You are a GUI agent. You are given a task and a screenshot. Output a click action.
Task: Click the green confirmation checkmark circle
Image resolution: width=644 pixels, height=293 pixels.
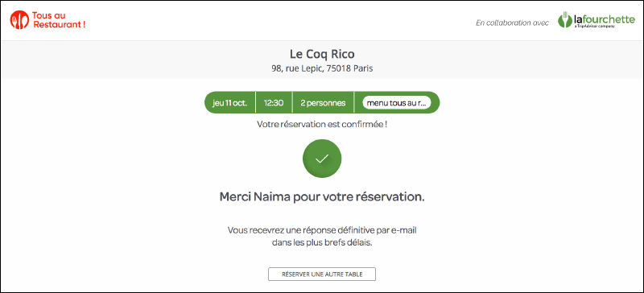point(322,159)
